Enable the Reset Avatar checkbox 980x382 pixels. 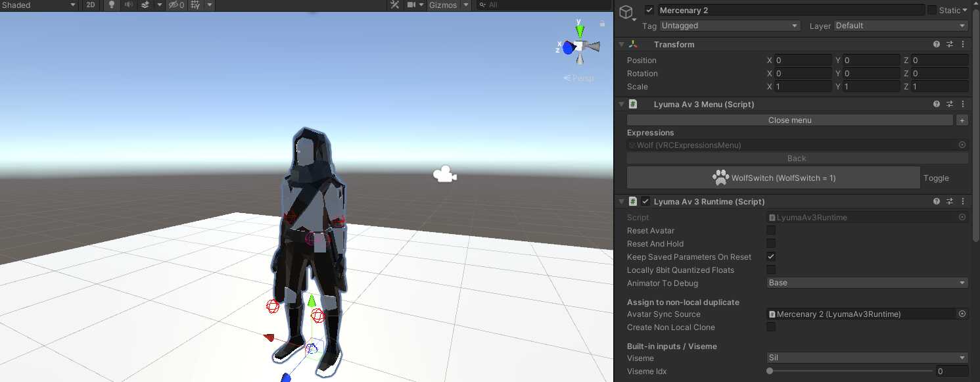point(771,231)
